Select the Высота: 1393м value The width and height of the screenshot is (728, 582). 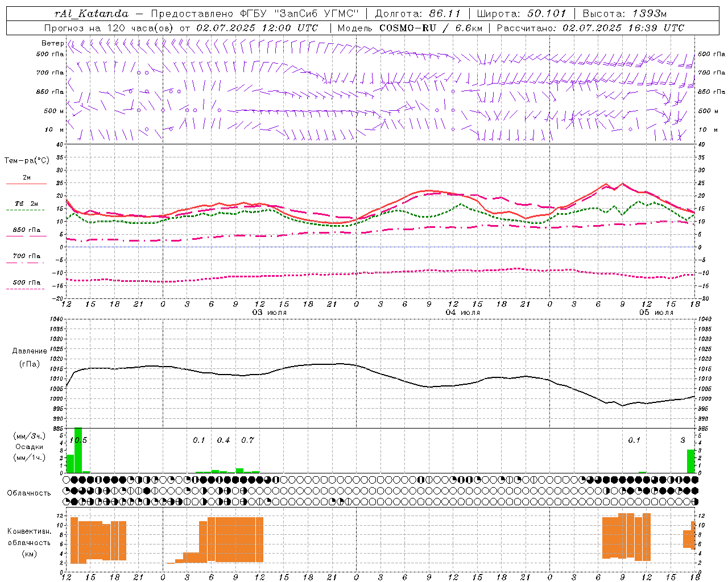[624, 14]
